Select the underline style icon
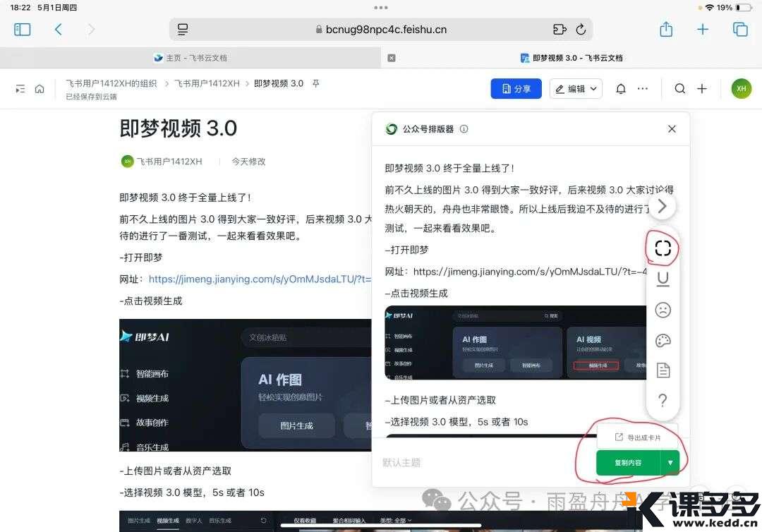This screenshot has width=762, height=532. [x=663, y=279]
